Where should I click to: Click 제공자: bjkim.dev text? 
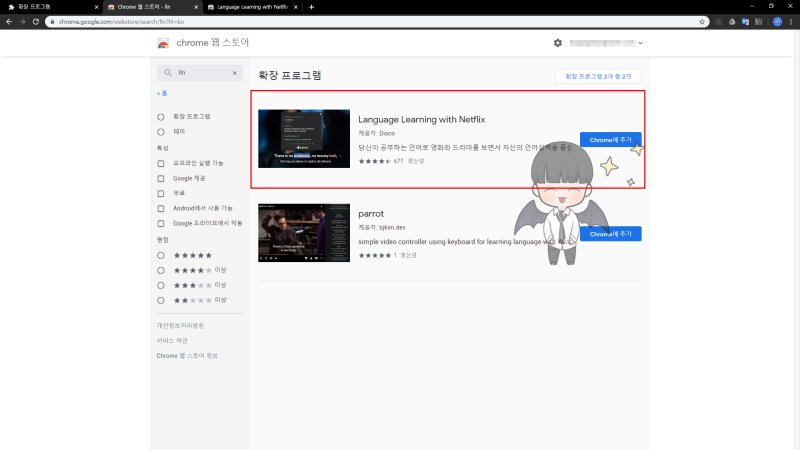382,228
